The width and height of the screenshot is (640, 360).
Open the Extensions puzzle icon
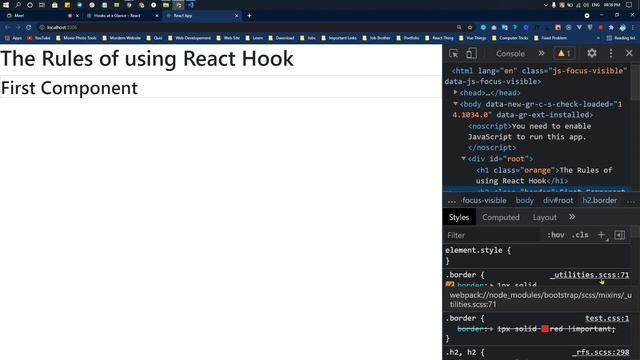click(x=611, y=27)
